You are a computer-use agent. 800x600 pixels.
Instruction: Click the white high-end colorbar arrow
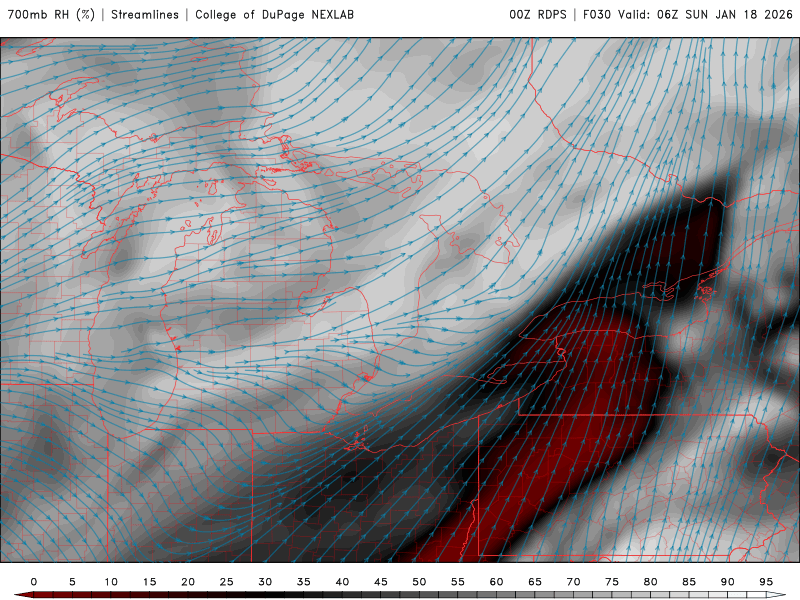(776, 595)
